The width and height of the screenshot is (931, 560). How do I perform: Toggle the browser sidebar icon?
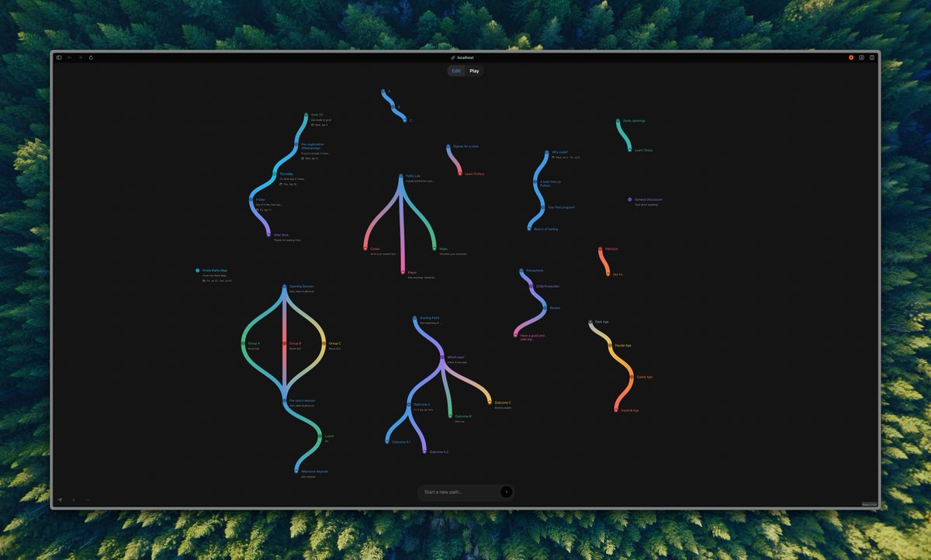click(x=59, y=57)
